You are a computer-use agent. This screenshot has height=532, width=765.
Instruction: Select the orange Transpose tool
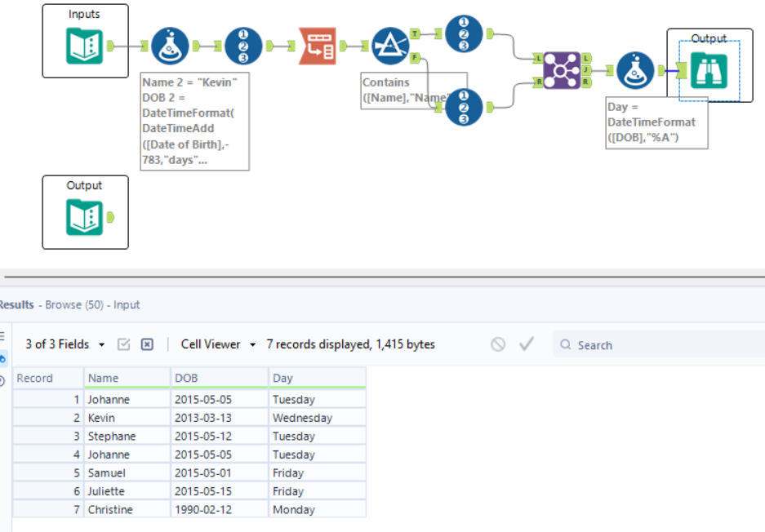[x=317, y=47]
